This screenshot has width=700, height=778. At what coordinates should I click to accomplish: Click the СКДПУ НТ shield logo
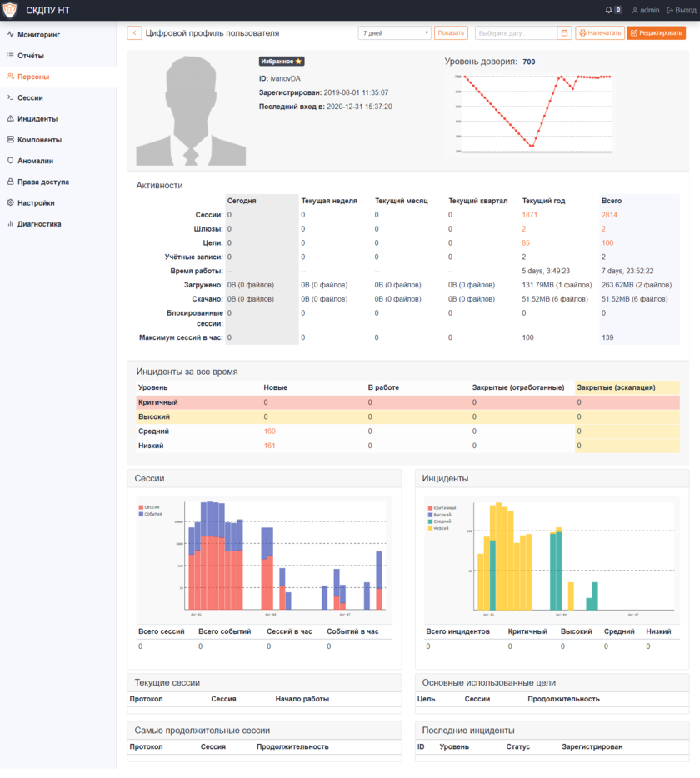point(10,10)
